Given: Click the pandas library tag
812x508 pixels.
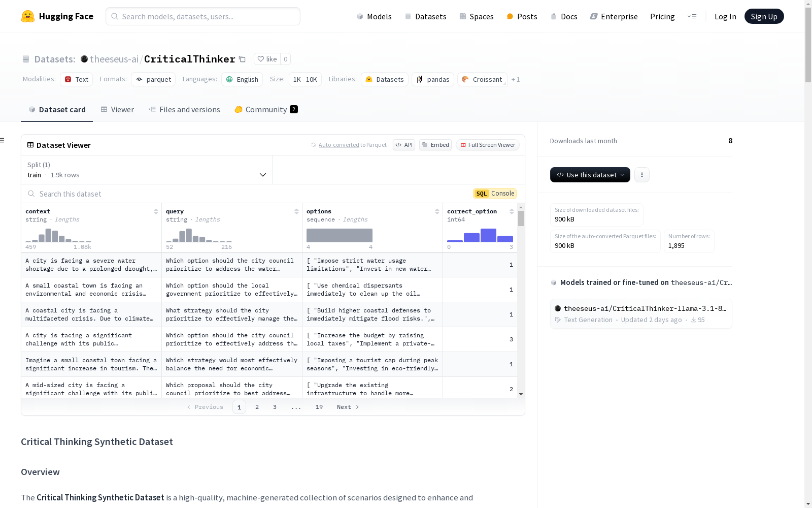Looking at the screenshot, I should coord(433,79).
